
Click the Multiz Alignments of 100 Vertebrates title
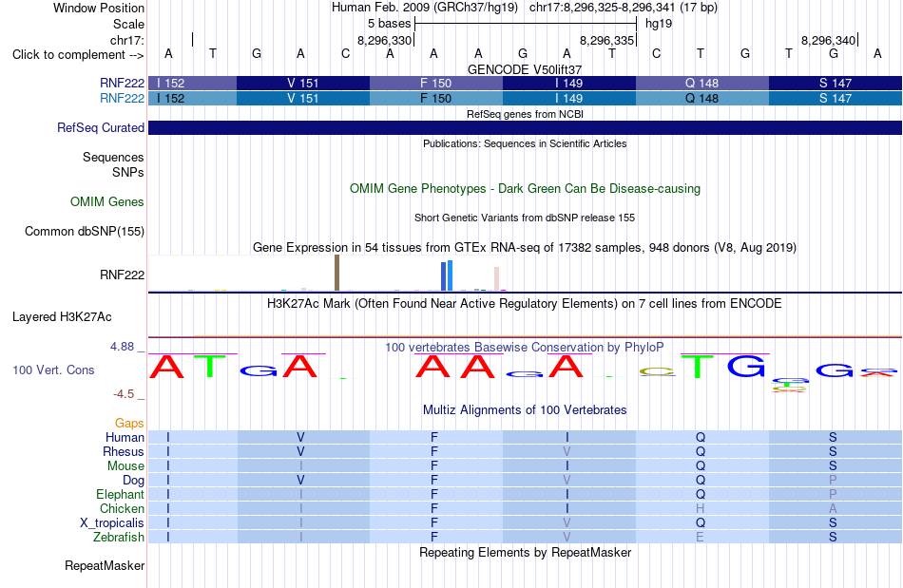[x=525, y=409]
